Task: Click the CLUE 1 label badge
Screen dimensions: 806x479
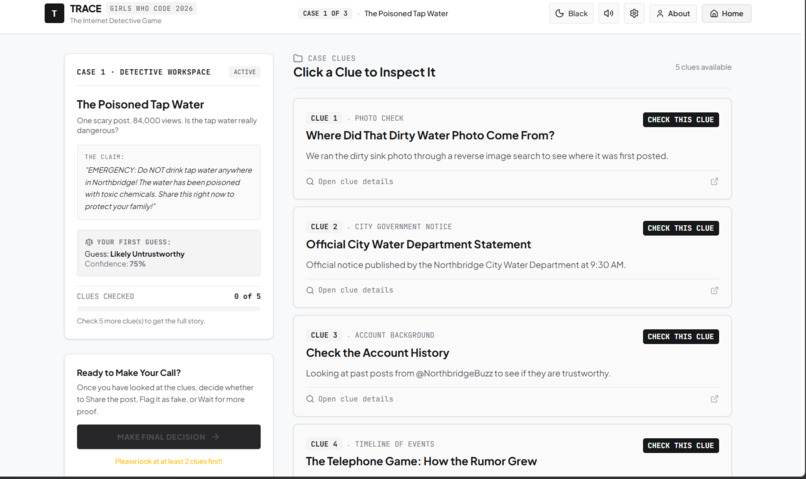Action: [324, 118]
